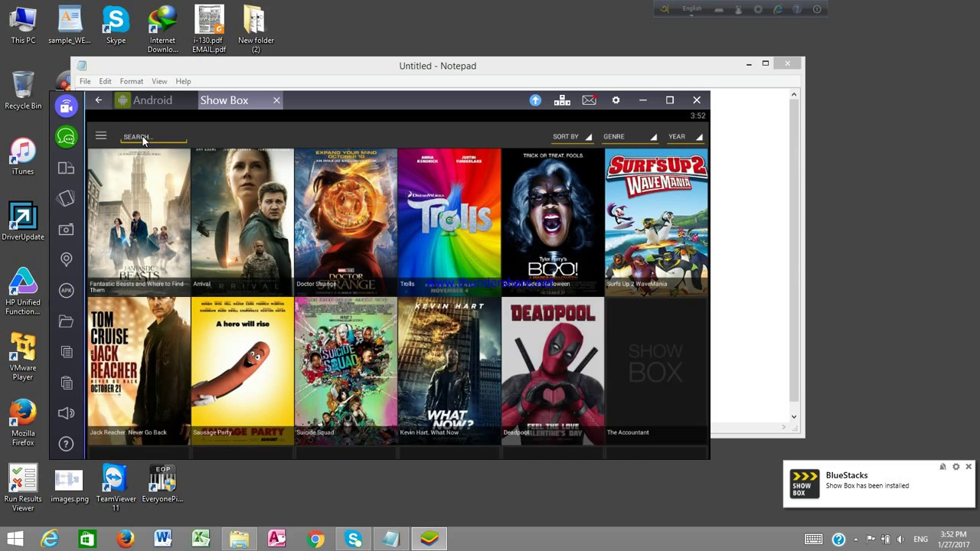Click the paste clipboard sidebar icon
The image size is (980, 551).
point(67,383)
